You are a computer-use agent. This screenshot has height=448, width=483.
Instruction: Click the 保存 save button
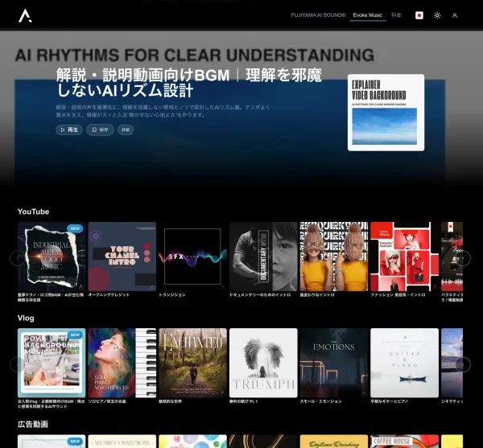[101, 129]
